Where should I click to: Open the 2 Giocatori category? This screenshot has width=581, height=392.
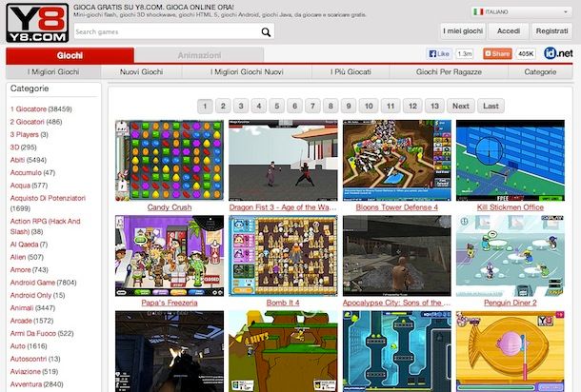point(27,122)
